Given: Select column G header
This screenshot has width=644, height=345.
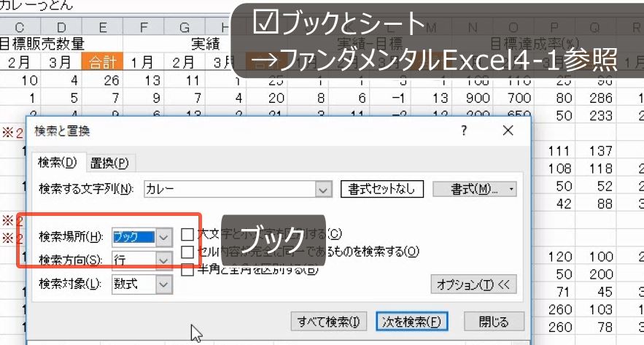Looking at the screenshot, I should (x=185, y=27).
